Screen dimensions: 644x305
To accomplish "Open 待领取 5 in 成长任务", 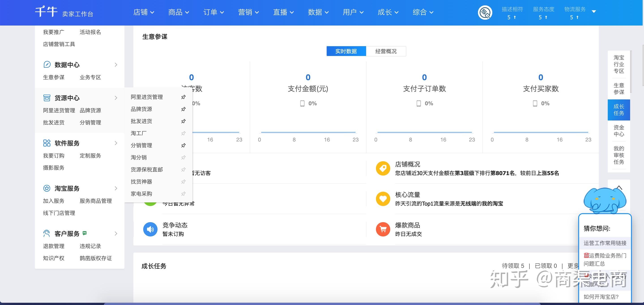I will click(x=513, y=266).
